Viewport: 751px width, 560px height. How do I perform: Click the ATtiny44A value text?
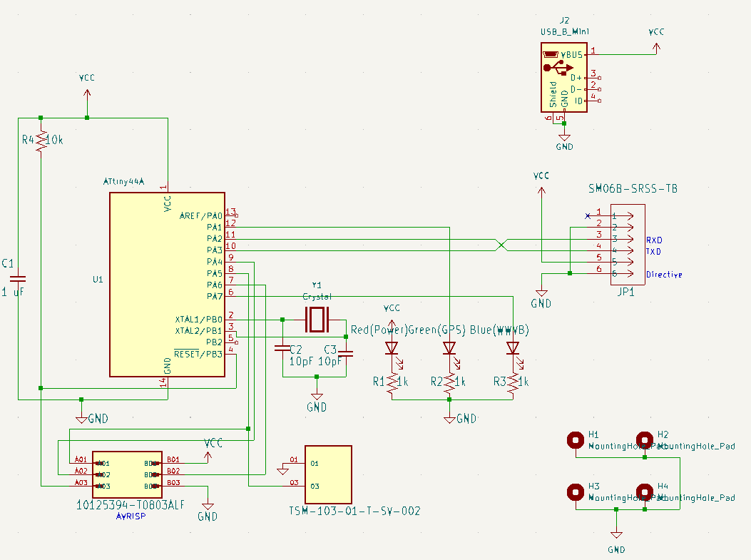point(123,182)
